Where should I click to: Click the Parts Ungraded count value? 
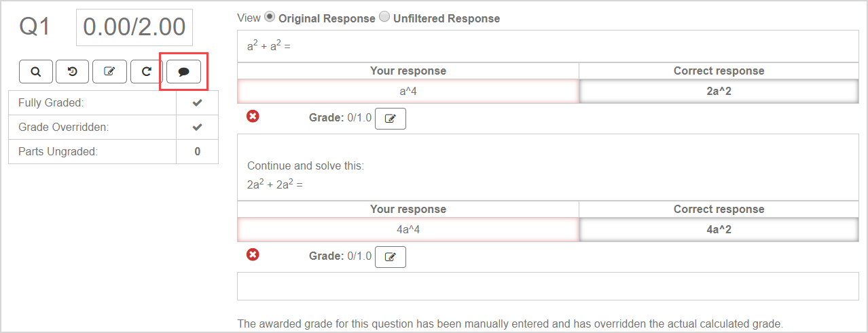197,151
